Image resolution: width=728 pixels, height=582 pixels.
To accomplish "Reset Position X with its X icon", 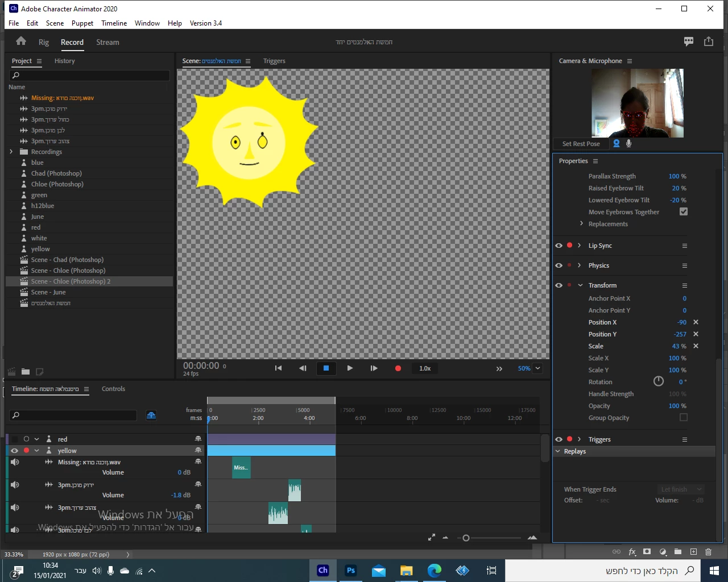I will tap(696, 322).
